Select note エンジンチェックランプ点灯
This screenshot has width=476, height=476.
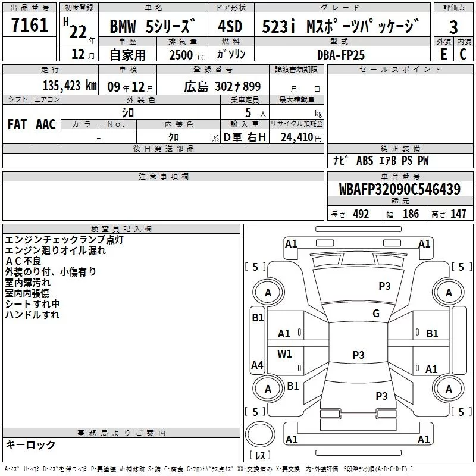64,240
